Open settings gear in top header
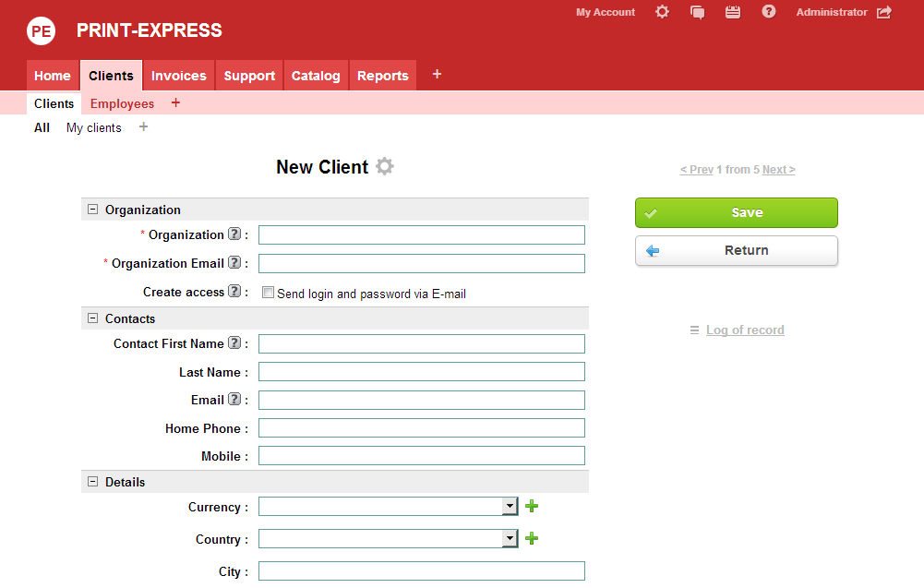This screenshot has width=924, height=588. coord(663,12)
